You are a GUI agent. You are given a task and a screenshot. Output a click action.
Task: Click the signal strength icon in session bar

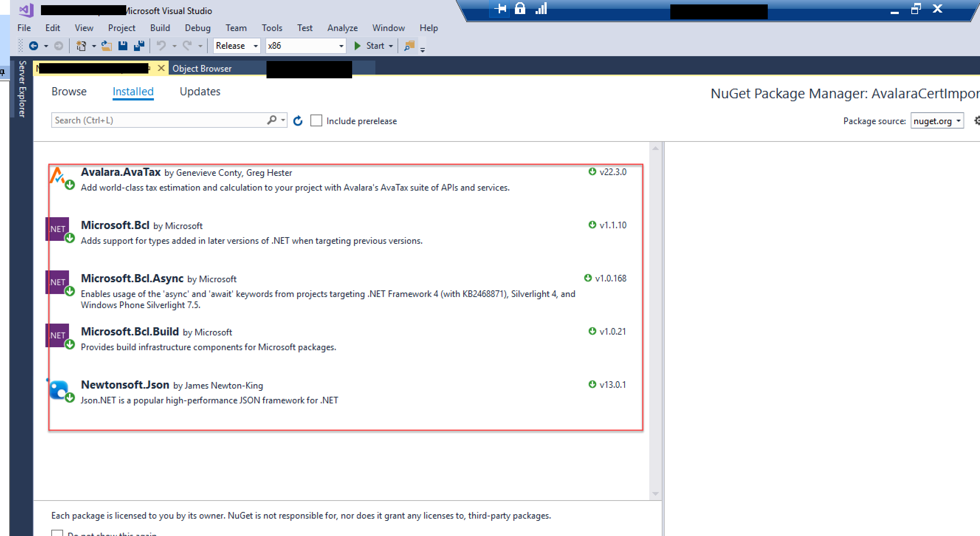tap(541, 8)
